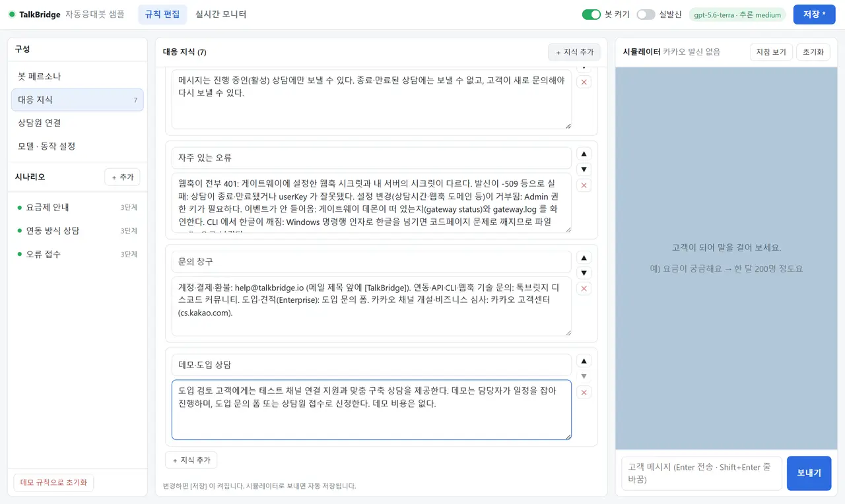Click the 문의 창구 content textarea
The width and height of the screenshot is (845, 504).
pos(372,306)
